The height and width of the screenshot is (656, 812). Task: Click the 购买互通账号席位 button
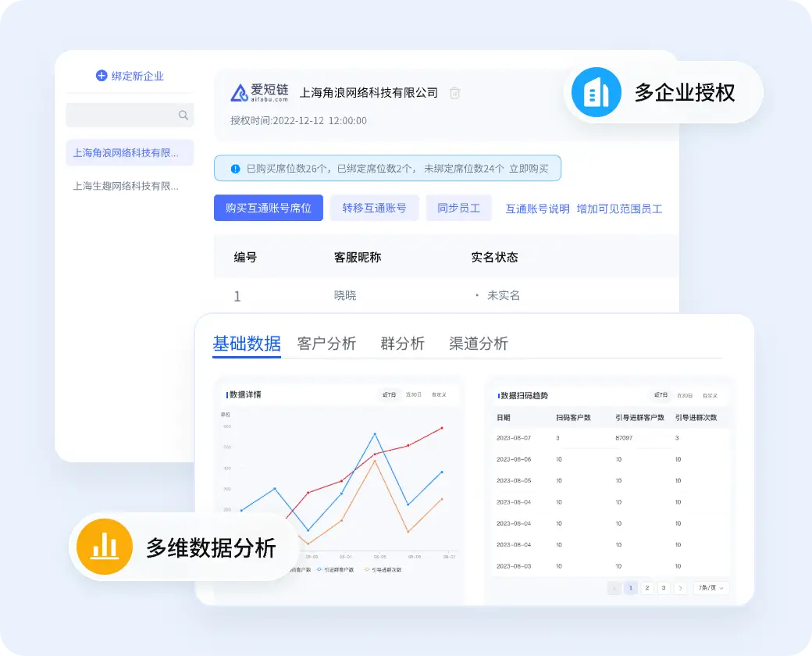268,208
